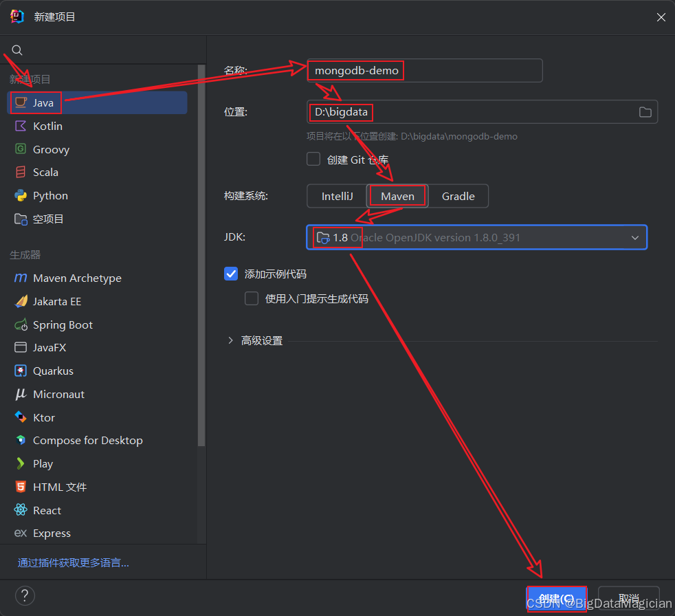Expand the 高级设置 section

pyautogui.click(x=230, y=340)
